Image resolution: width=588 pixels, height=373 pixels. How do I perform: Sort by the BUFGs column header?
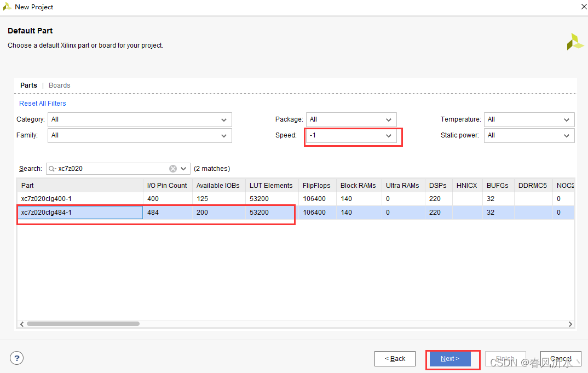(498, 185)
